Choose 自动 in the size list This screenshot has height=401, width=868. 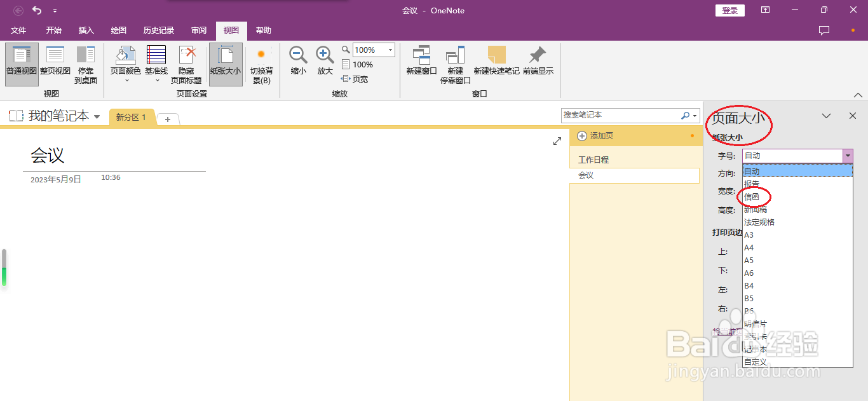coord(797,171)
